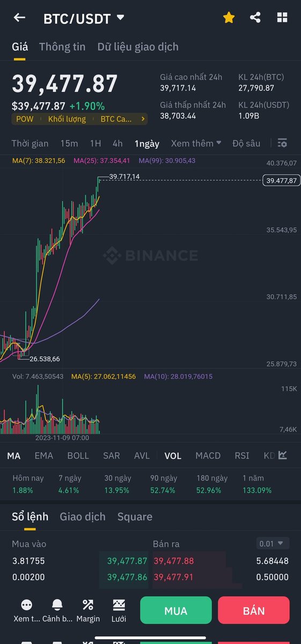Screen dimensions: 301x644
Task: Tap the MA(7) value label
Action: [x=38, y=160]
